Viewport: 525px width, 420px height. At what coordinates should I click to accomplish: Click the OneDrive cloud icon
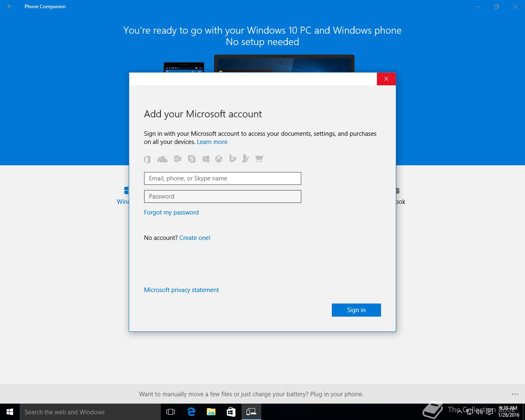pos(162,159)
